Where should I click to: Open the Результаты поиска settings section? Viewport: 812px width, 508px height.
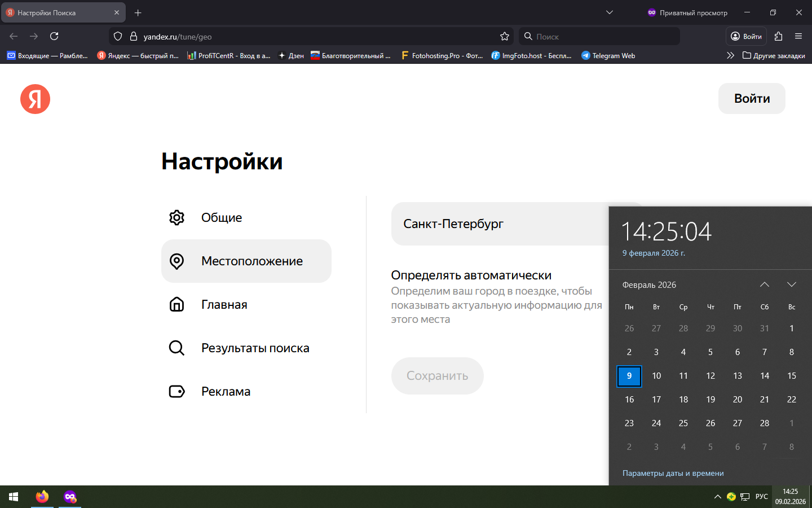255,348
